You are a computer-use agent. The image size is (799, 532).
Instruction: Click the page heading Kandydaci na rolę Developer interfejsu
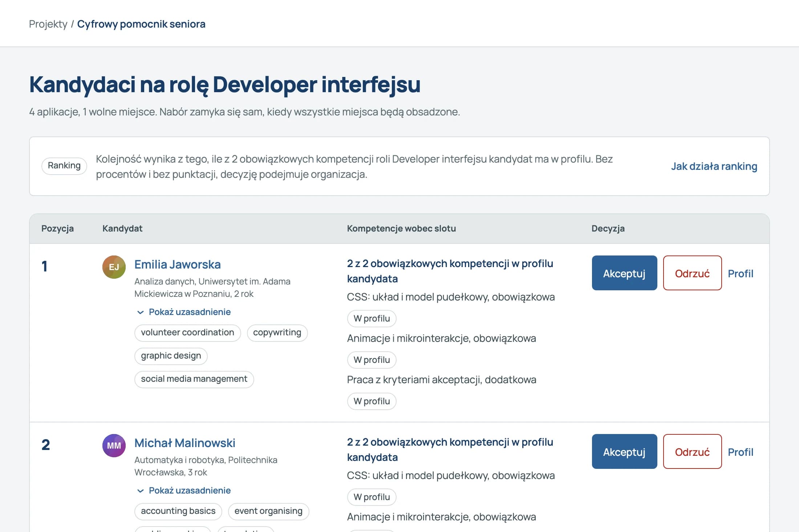coord(225,85)
